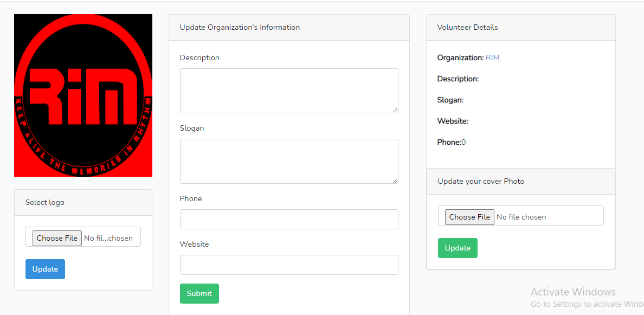Click the Phone:0 label in Volunteer Details

coord(453,142)
